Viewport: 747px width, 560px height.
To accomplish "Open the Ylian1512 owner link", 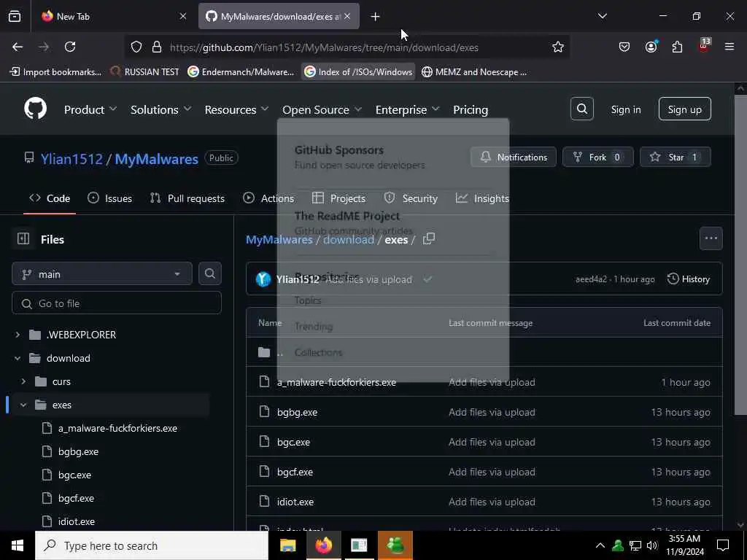I will pyautogui.click(x=71, y=159).
